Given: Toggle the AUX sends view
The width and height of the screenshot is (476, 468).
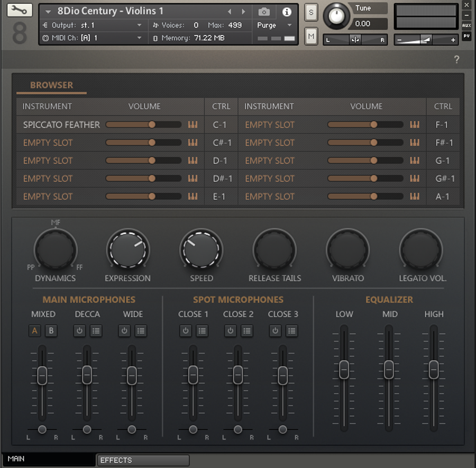Looking at the screenshot, I should 466,25.
